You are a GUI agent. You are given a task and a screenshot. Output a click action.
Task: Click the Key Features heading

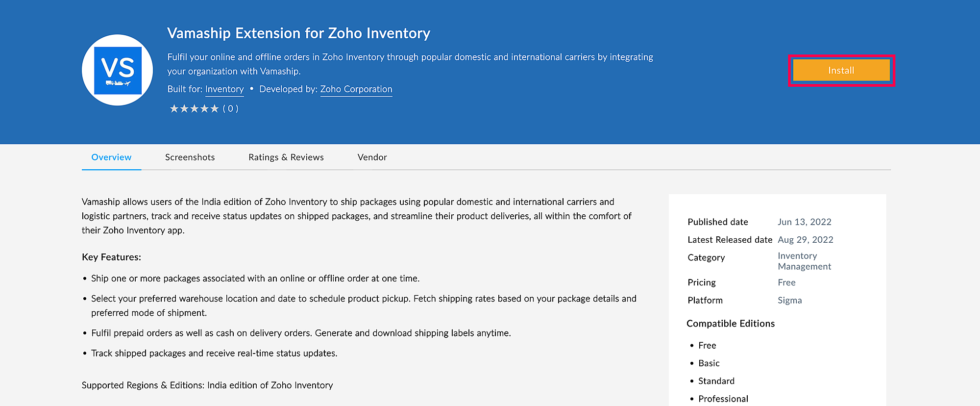click(x=111, y=257)
